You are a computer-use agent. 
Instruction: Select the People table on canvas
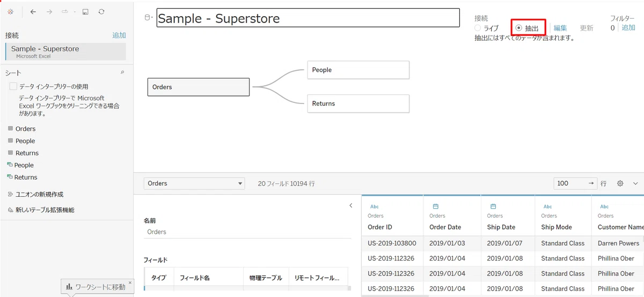click(x=358, y=70)
